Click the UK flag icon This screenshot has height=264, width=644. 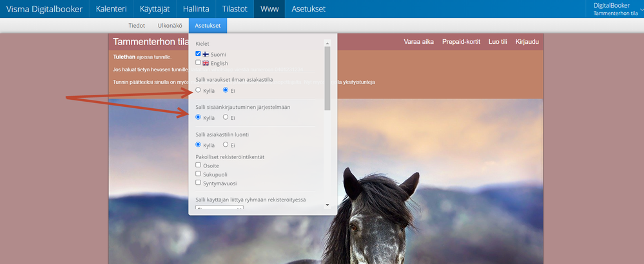[x=206, y=63]
